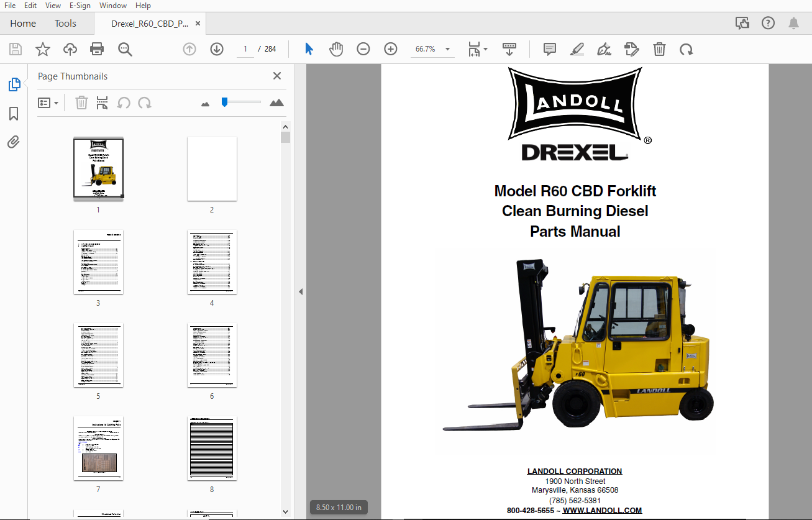This screenshot has width=812, height=520.
Task: Open the Bookmarks sidebar panel
Action: click(x=14, y=114)
